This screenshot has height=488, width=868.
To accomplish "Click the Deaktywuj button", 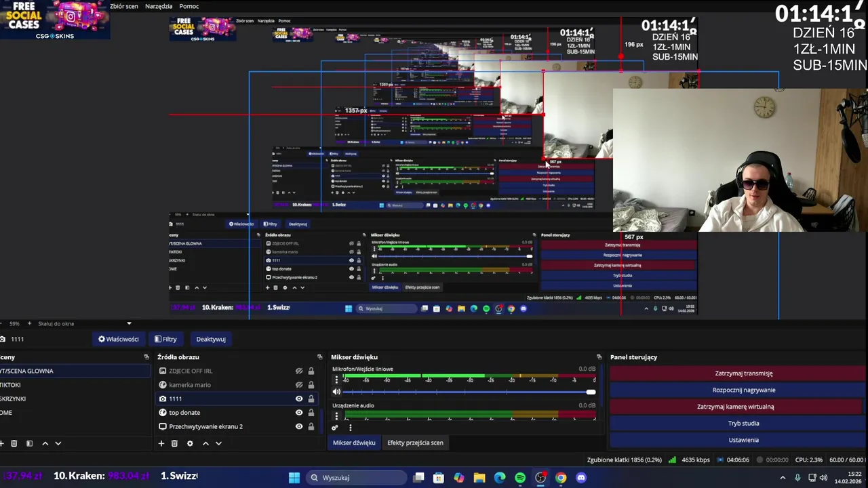I will click(x=211, y=339).
